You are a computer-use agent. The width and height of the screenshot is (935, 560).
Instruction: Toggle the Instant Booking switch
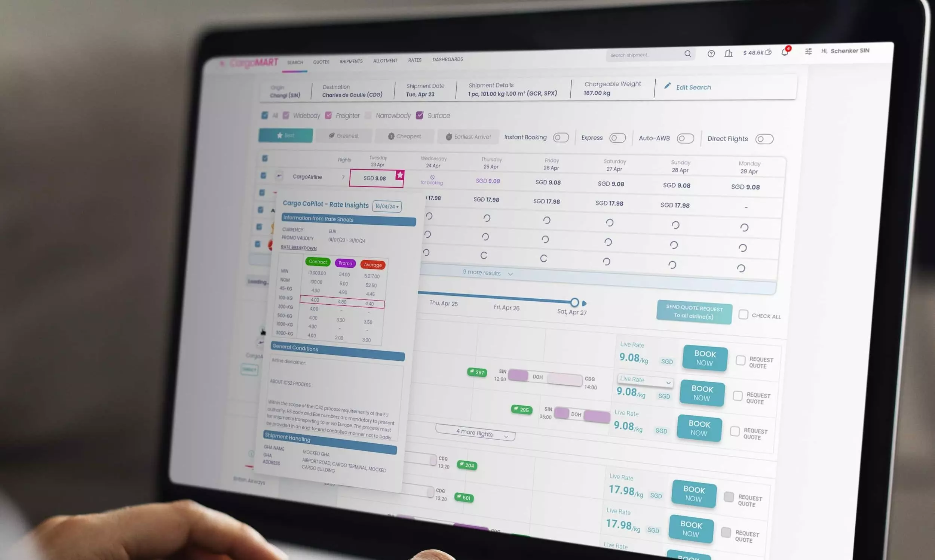(560, 138)
